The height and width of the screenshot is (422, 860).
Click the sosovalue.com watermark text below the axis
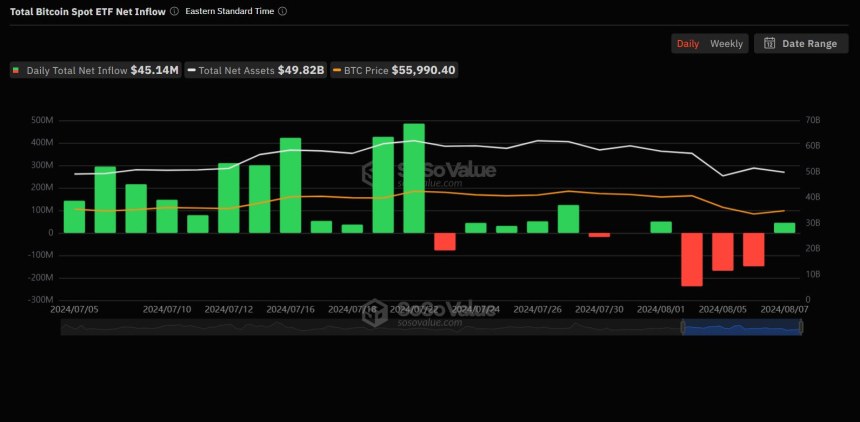[429, 322]
